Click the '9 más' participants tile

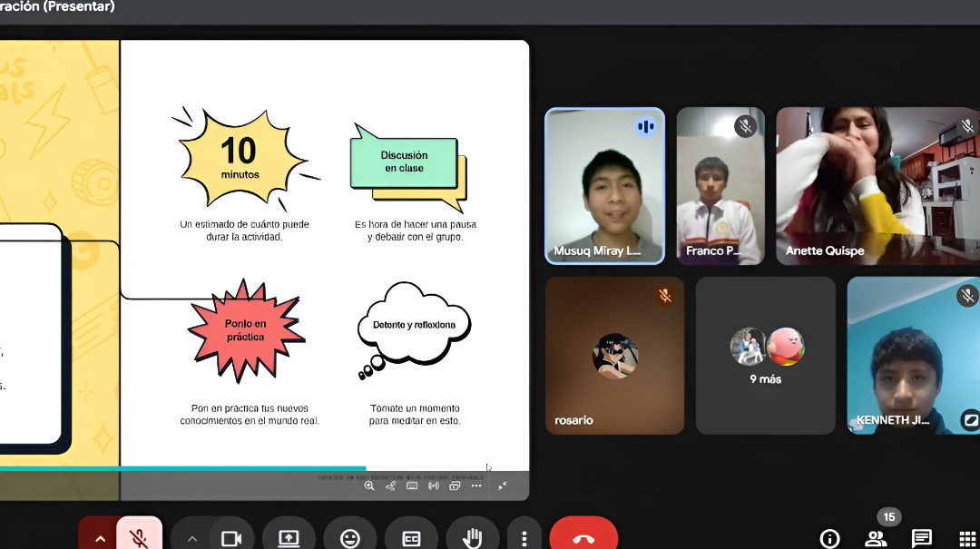coord(765,355)
